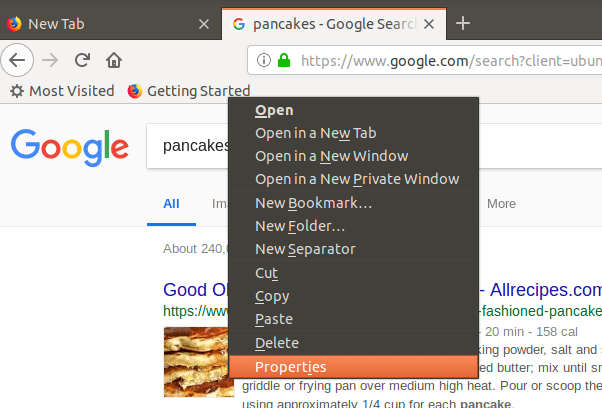Click the Getting Started Firefox icon
Screen dimensions: 602x408
coord(135,91)
